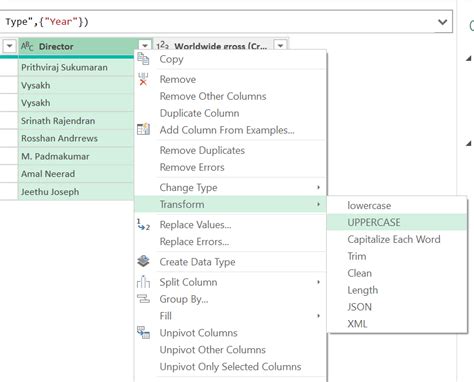The image size is (474, 382).
Task: Expand the Fill submenu arrow
Action: [x=319, y=316]
